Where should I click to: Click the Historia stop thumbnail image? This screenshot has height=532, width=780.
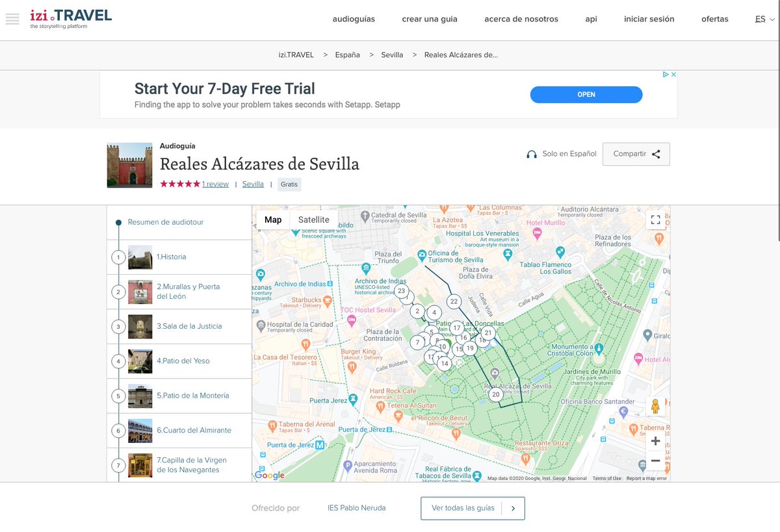[x=140, y=257]
